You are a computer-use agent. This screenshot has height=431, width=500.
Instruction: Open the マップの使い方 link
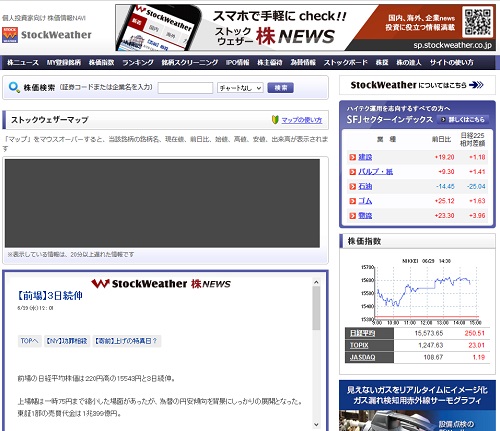pos(302,120)
